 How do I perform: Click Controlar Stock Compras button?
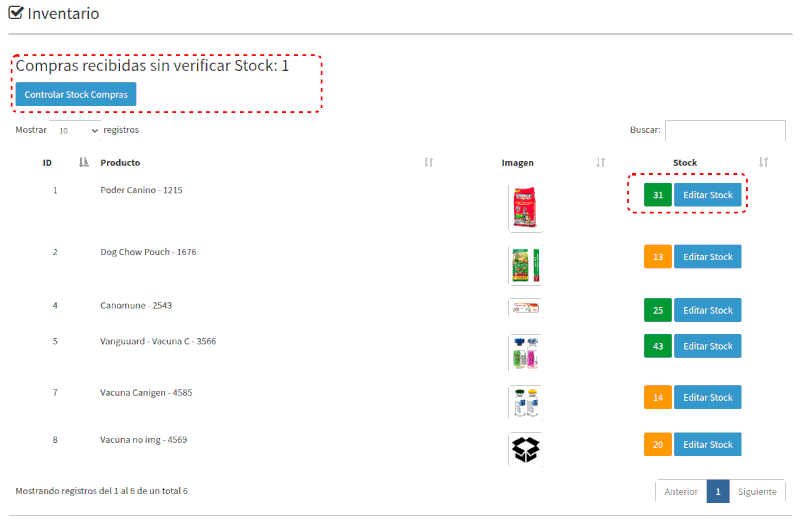76,94
